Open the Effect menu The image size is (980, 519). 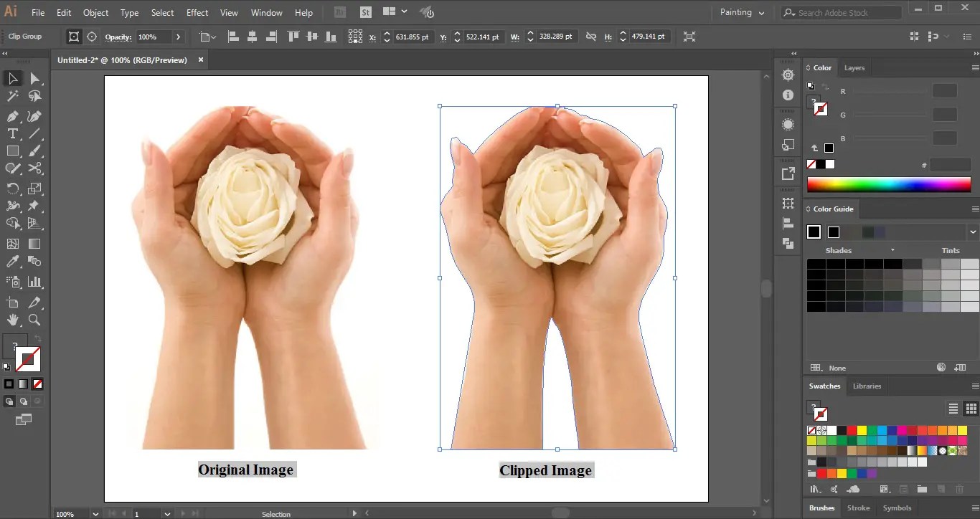pos(197,13)
